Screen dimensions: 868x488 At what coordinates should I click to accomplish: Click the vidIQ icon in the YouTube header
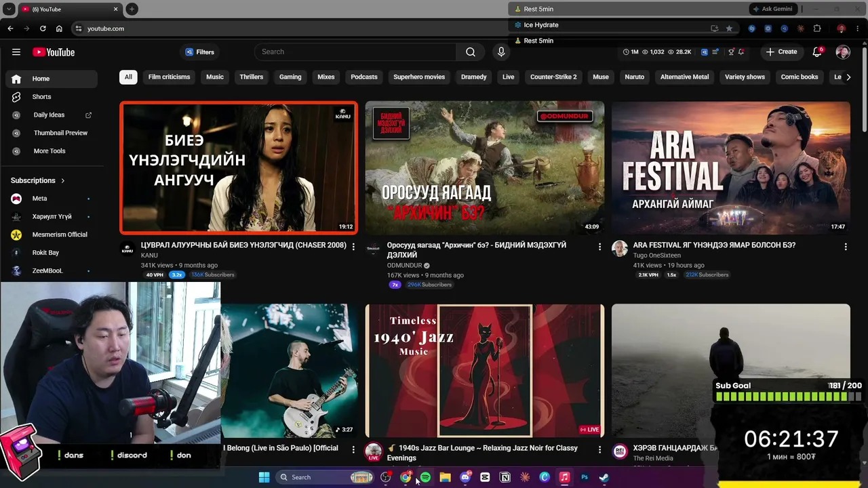pyautogui.click(x=705, y=52)
